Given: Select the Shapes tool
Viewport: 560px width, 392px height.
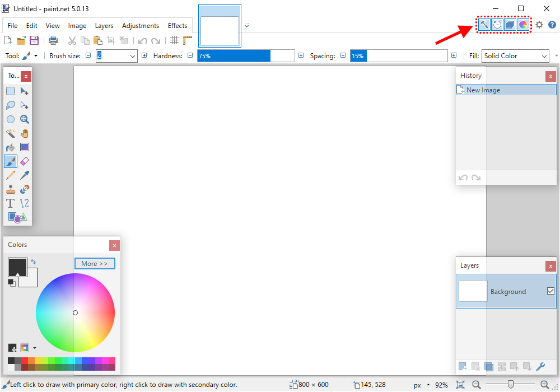Looking at the screenshot, I should 17,217.
